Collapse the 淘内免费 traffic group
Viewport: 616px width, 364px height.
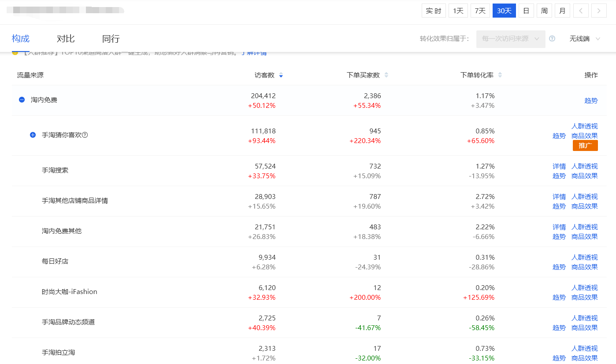22,99
